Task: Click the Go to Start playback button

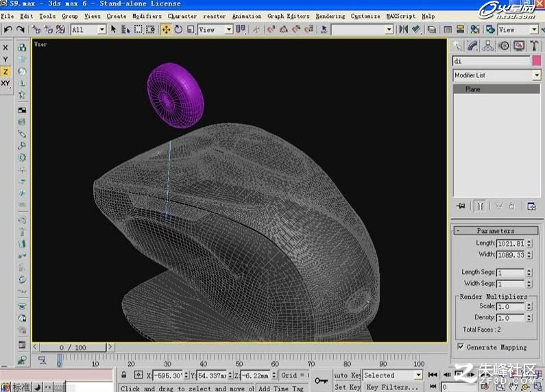Action: [433, 375]
